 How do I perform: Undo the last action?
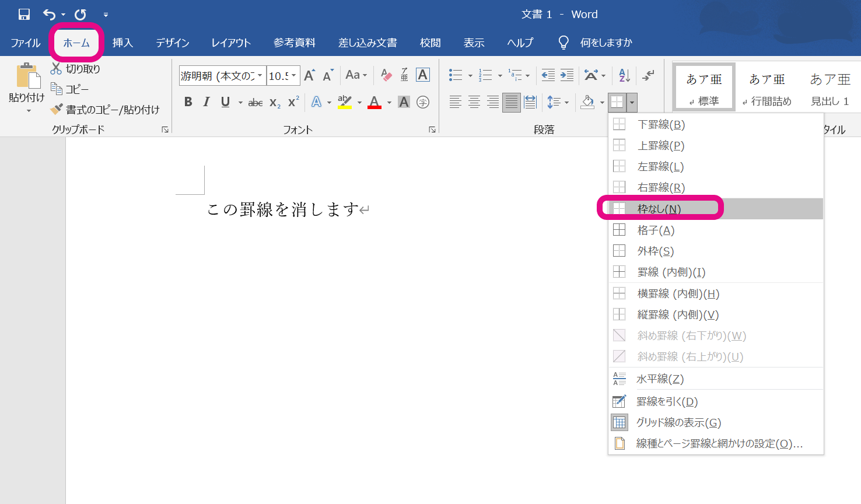click(x=50, y=15)
